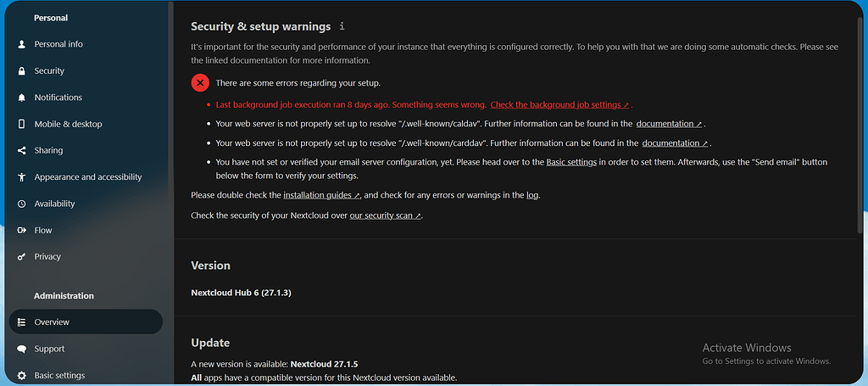Click the Overview list icon
This screenshot has width=868, height=386.
tap(21, 322)
